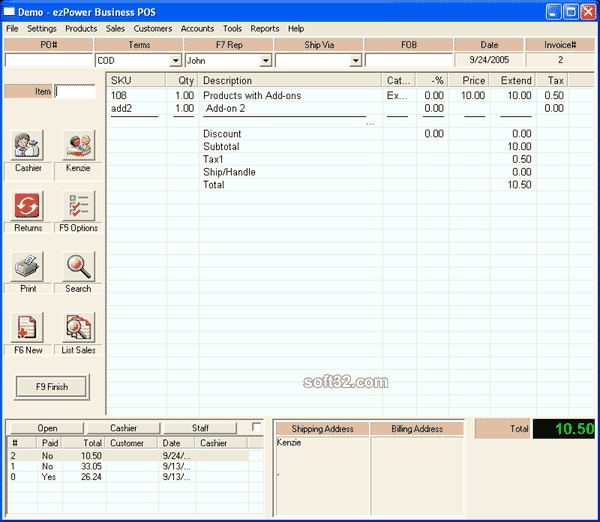Open the Reports menu

pos(265,29)
